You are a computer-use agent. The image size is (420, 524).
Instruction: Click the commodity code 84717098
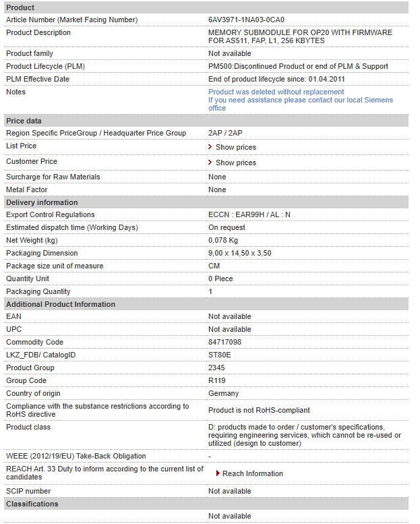224,342
